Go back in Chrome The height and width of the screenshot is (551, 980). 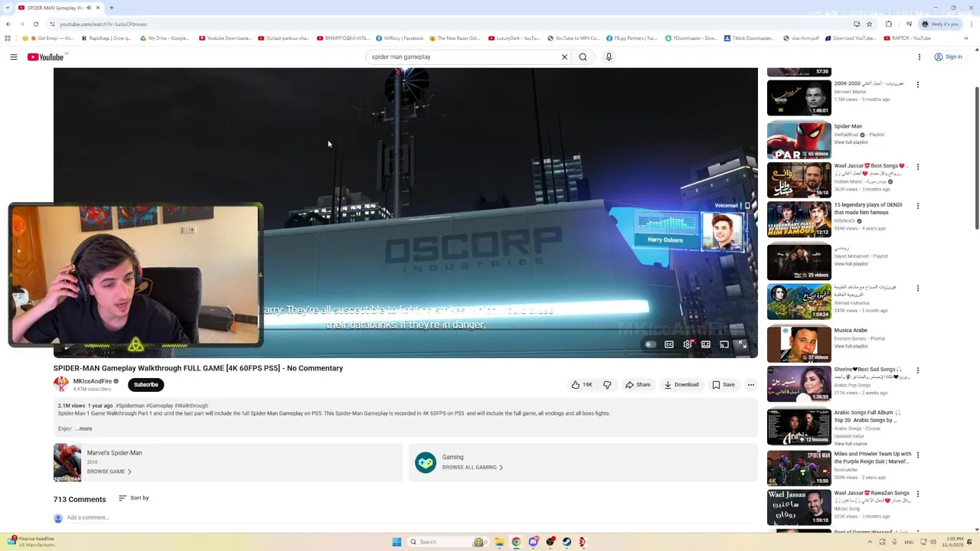[8, 24]
